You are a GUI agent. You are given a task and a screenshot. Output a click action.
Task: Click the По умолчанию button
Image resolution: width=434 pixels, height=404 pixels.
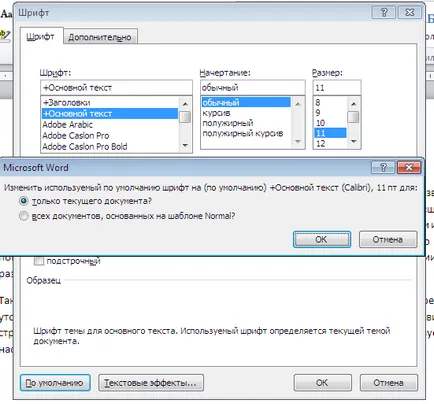(x=55, y=383)
